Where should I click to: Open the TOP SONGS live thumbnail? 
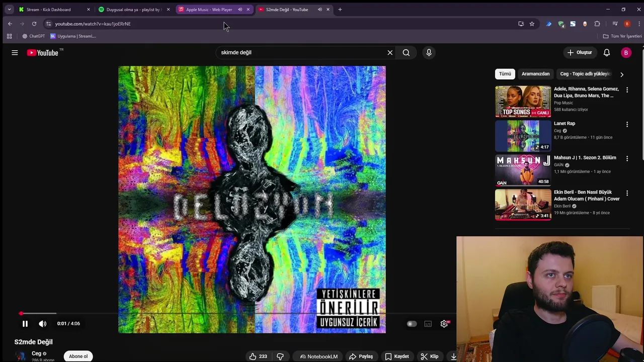523,101
